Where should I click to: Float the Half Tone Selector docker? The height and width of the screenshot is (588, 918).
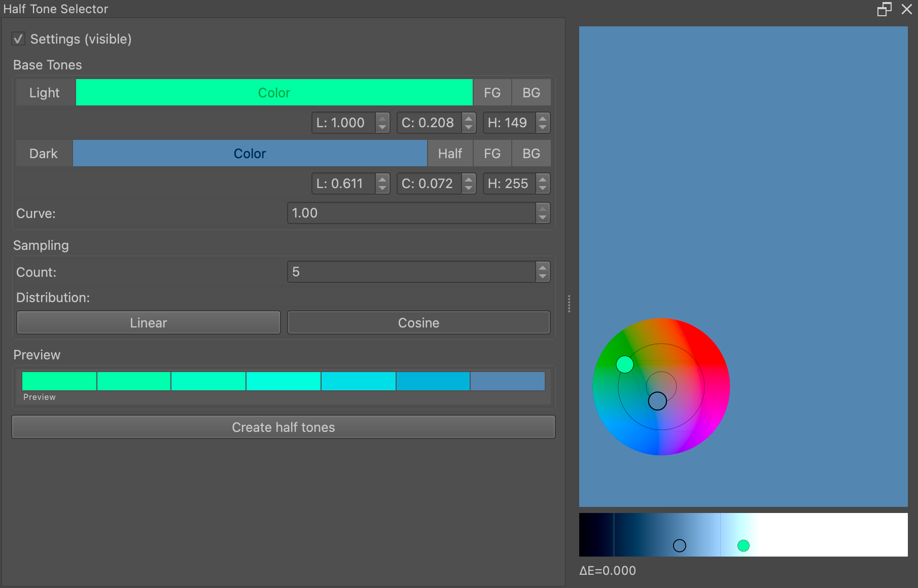click(884, 9)
